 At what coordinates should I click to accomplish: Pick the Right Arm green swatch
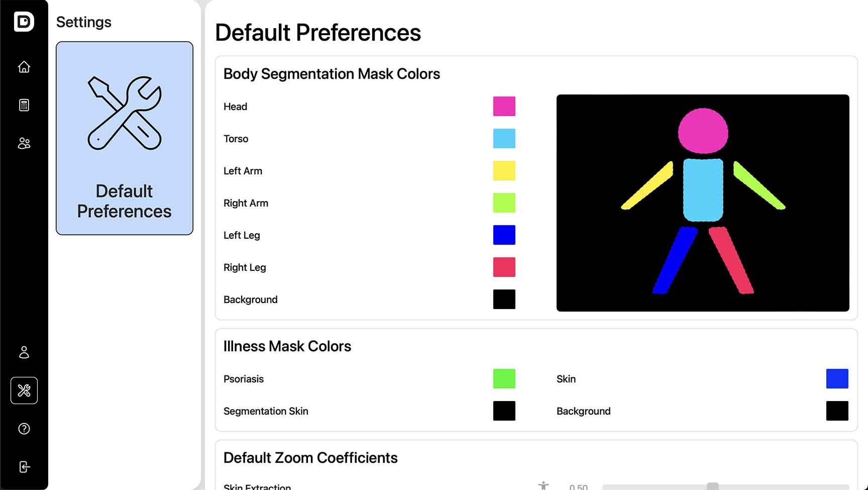coord(504,203)
